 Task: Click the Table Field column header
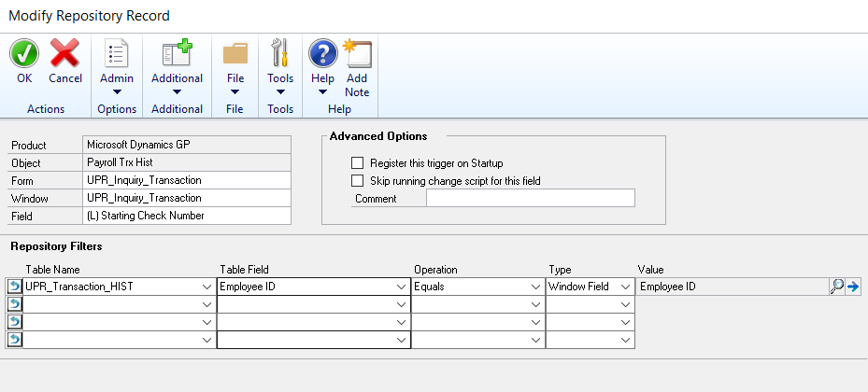coord(244,269)
